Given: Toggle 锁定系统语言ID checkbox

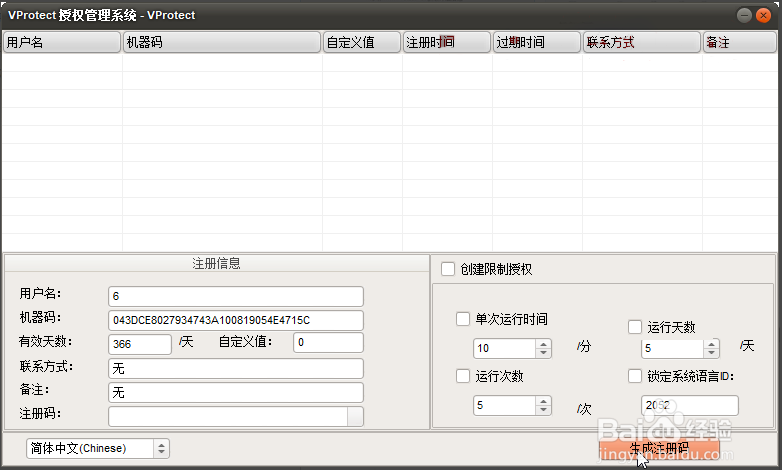Looking at the screenshot, I should click(635, 376).
